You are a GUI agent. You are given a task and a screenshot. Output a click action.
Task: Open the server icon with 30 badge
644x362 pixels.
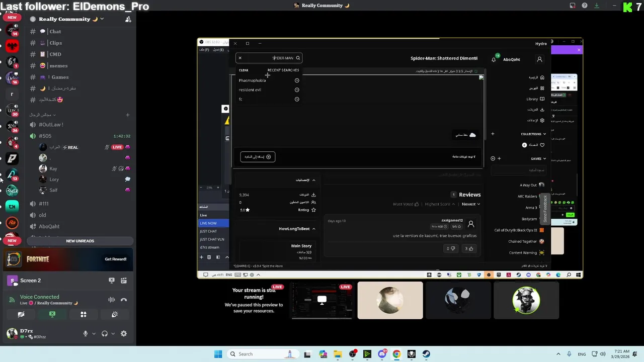tap(12, 110)
